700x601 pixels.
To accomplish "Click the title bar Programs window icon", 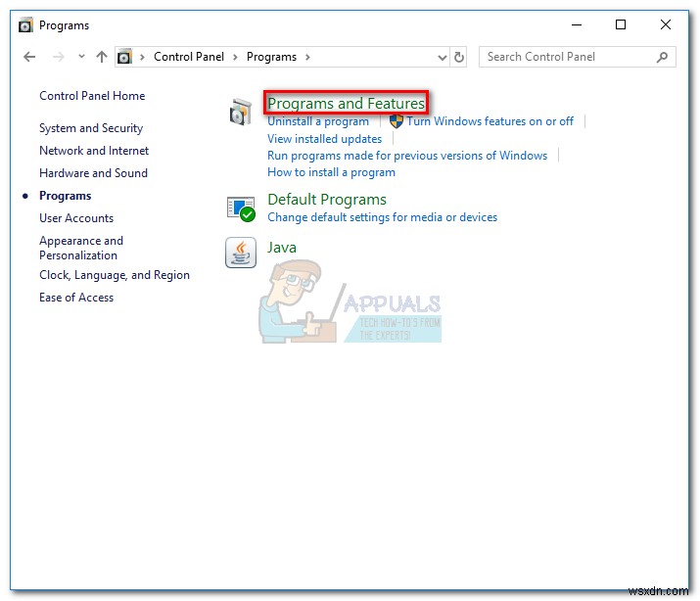I will (25, 25).
